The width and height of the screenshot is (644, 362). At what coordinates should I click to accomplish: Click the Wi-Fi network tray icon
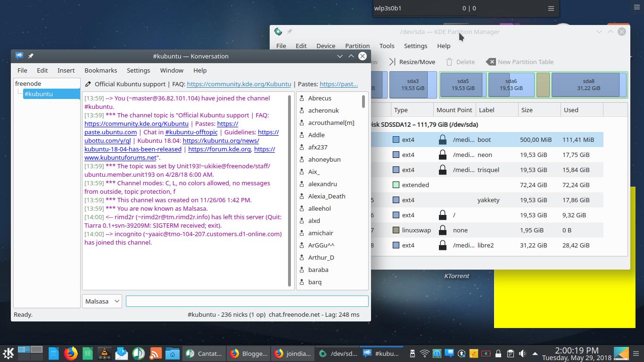425,354
